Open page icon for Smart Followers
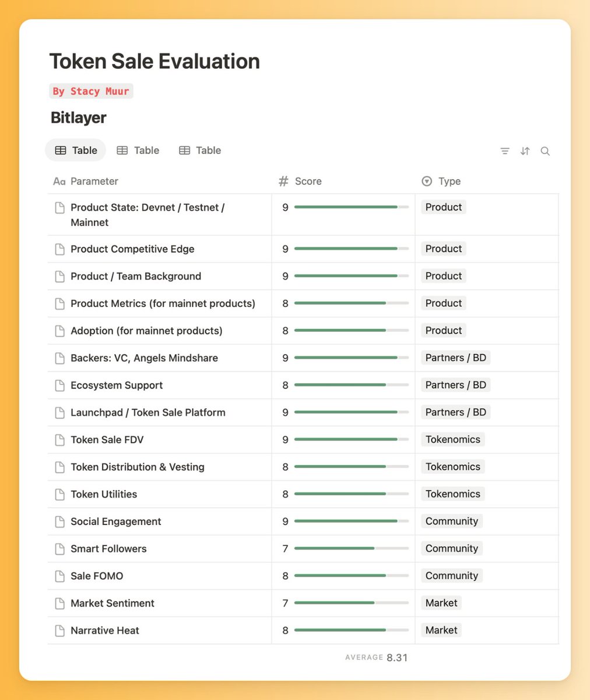 tap(59, 549)
